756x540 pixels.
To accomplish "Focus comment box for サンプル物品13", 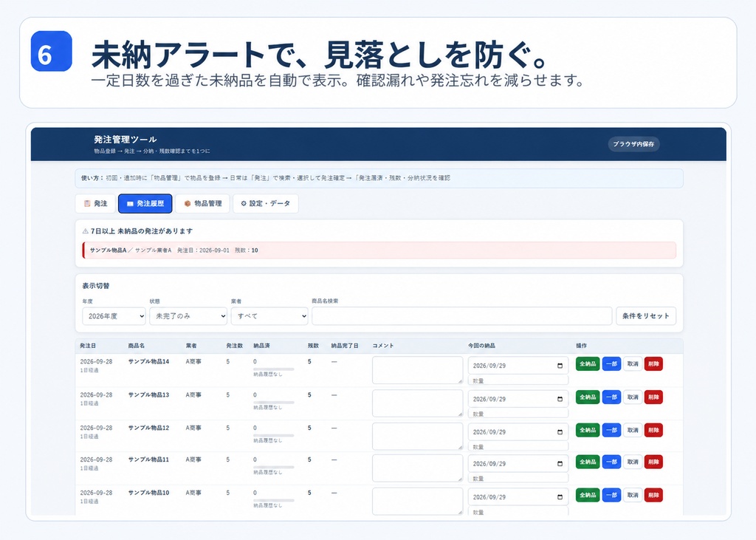I will click(x=418, y=403).
